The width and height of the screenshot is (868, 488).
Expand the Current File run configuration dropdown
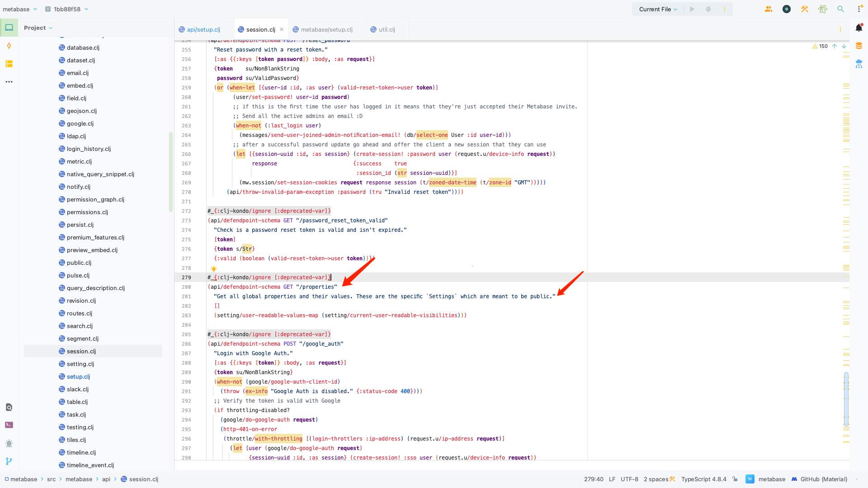tap(658, 9)
